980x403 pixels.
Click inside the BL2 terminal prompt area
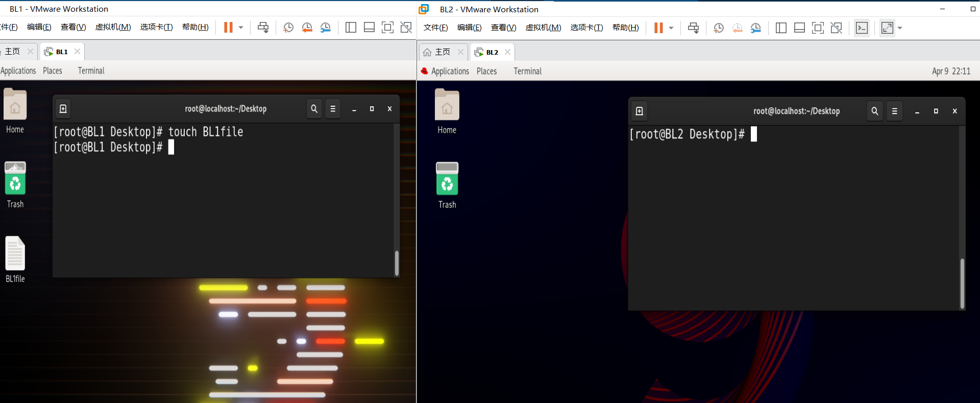(x=794, y=218)
